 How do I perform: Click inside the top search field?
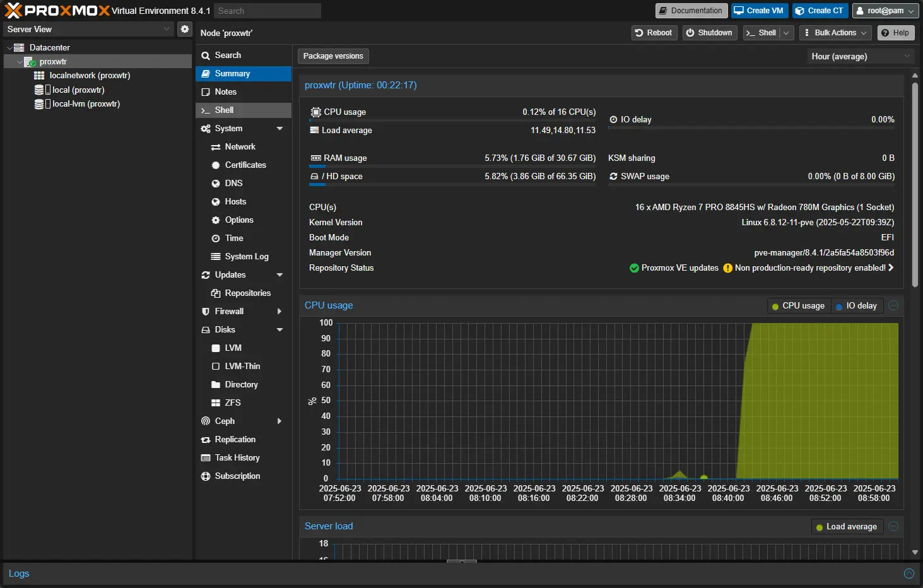266,10
